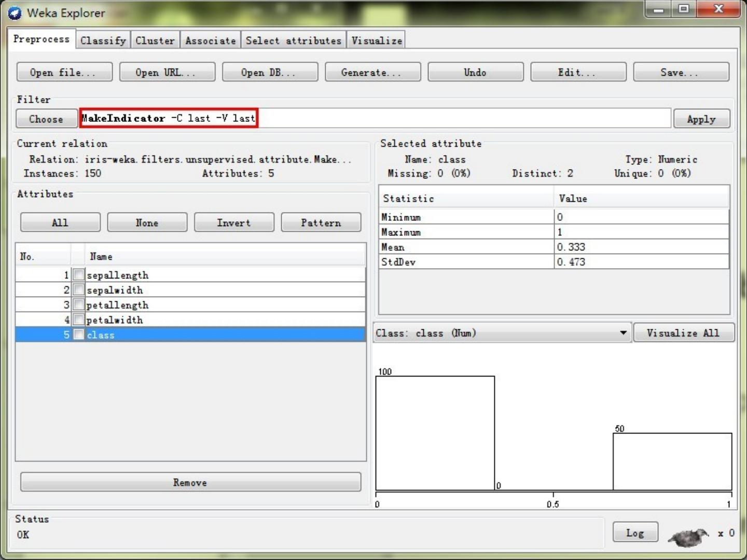Select the class attribute checkbox

click(x=78, y=334)
